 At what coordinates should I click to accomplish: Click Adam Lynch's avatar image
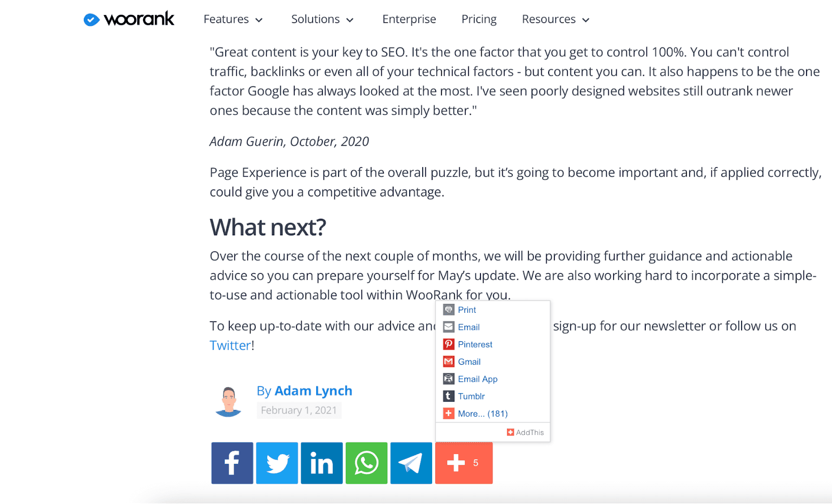(228, 401)
